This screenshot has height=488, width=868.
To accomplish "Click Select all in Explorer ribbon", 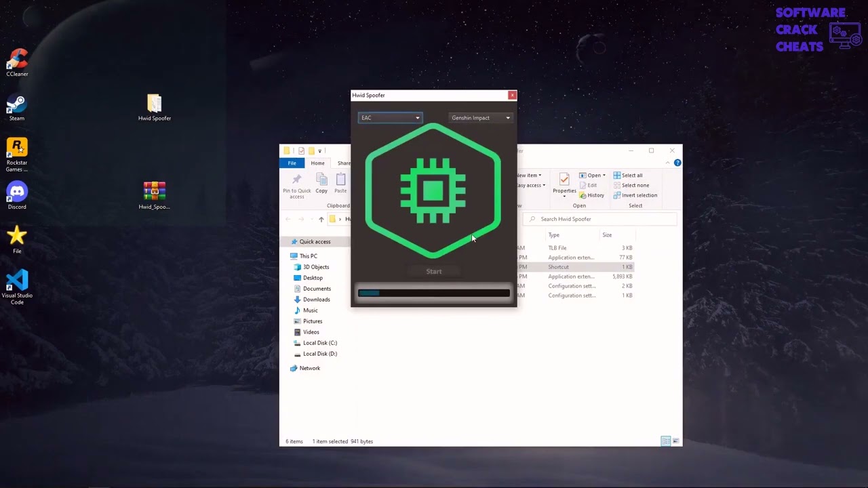I will pos(627,176).
